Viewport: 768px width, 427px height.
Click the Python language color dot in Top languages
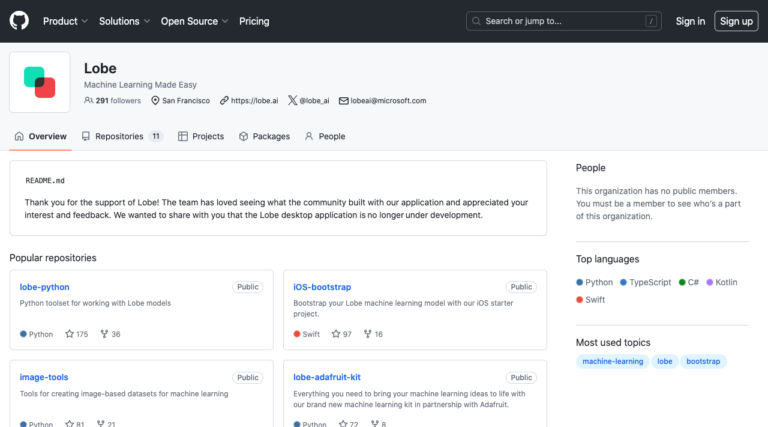point(579,282)
